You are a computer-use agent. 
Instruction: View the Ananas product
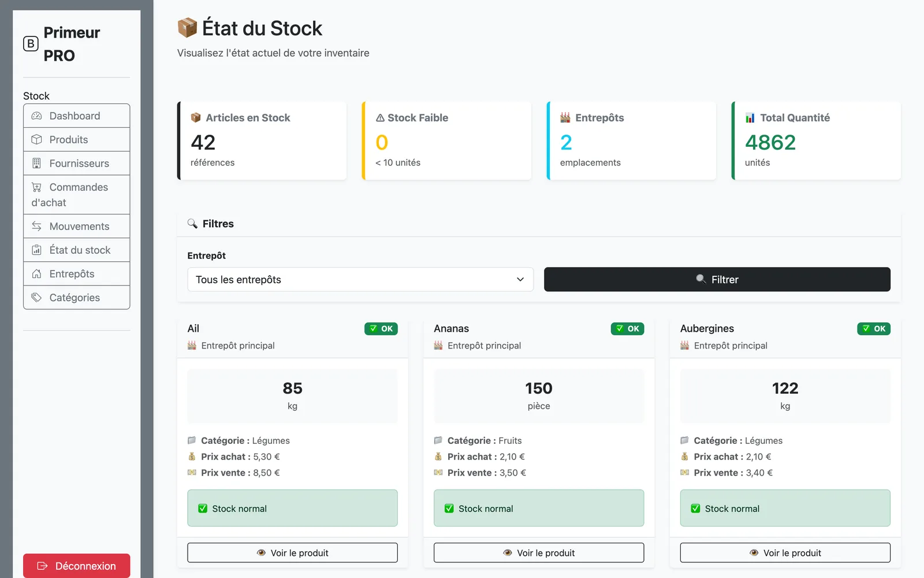point(539,553)
